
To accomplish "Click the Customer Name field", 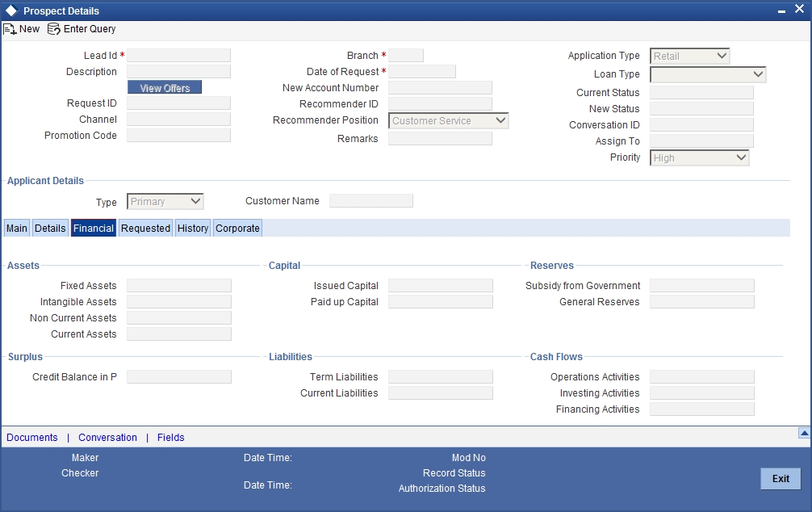I will (371, 200).
